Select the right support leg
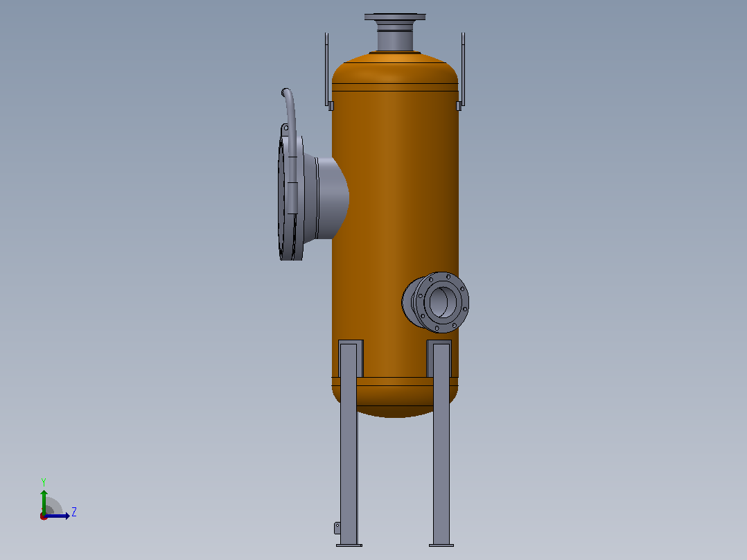Screen dimensions: 747x560 [441, 444]
